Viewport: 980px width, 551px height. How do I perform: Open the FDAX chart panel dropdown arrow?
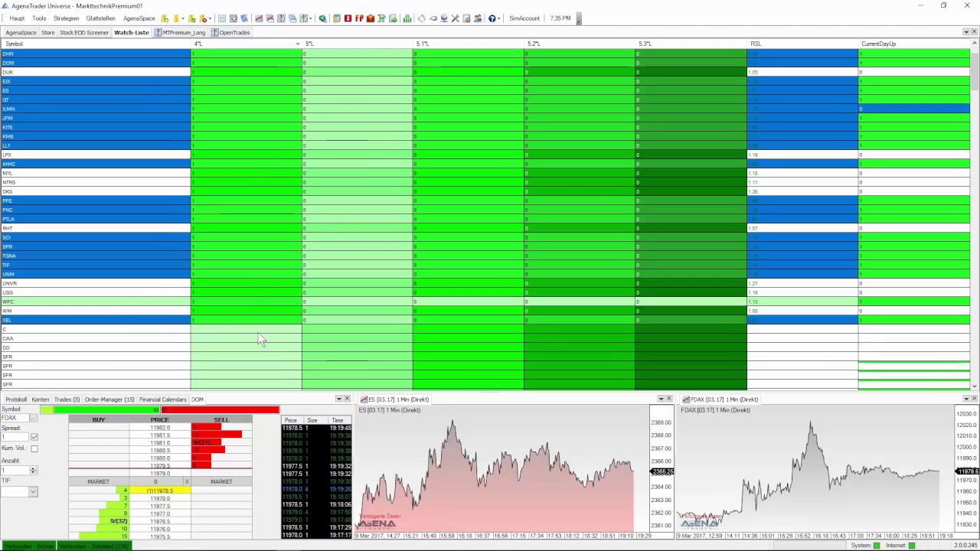[965, 399]
